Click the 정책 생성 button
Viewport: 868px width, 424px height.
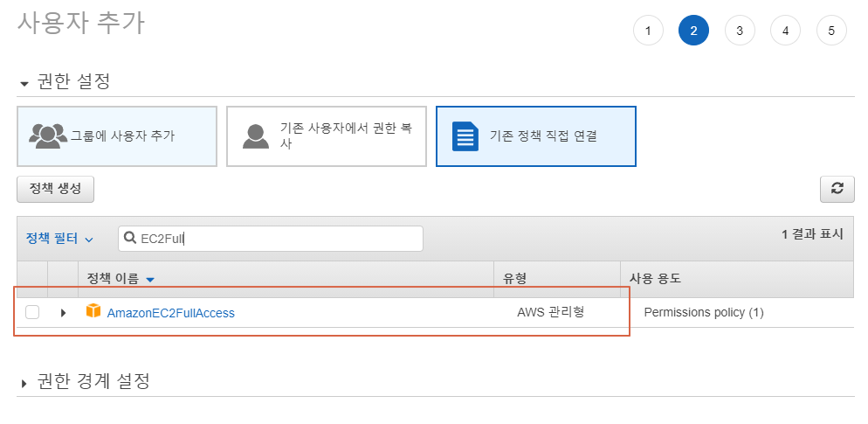pos(55,189)
